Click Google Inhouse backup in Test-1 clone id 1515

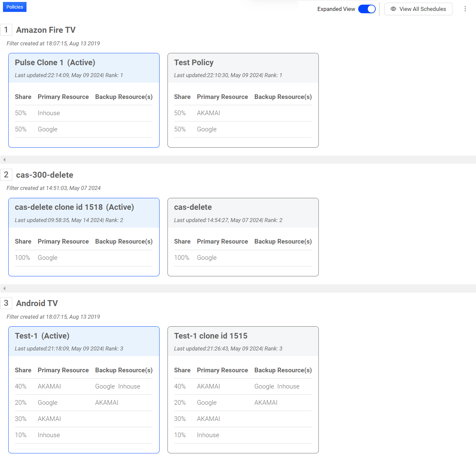(x=277, y=387)
